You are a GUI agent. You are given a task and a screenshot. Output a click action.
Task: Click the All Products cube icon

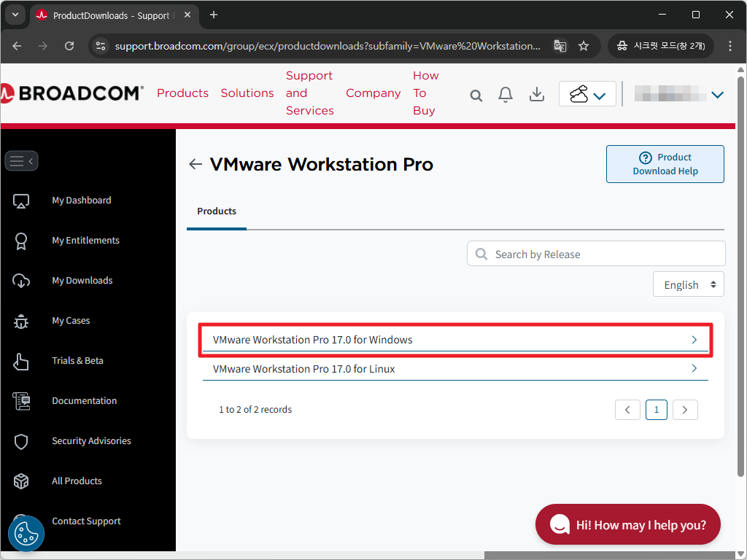[21, 481]
